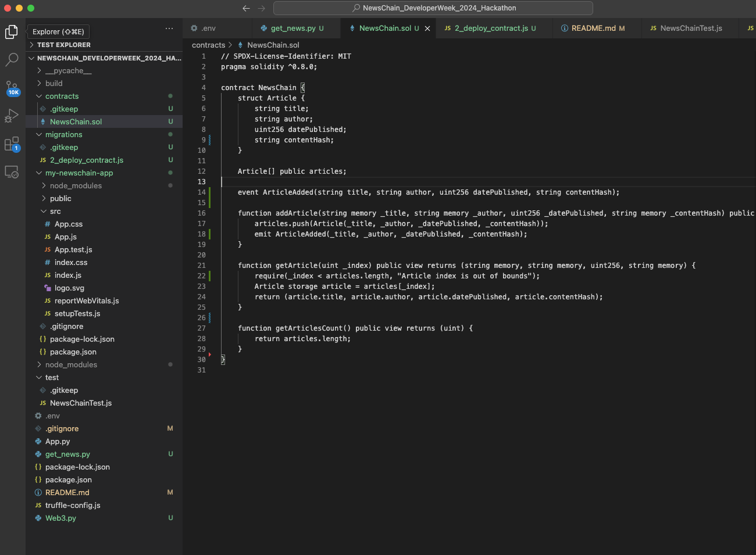This screenshot has width=756, height=555.
Task: Open the Remote Explorer icon
Action: pyautogui.click(x=12, y=172)
